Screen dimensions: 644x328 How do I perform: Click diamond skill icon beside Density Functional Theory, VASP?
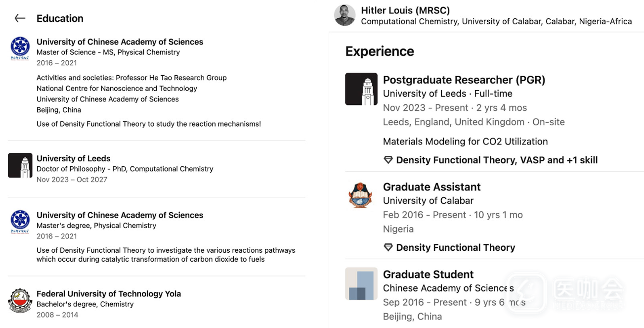(x=388, y=160)
